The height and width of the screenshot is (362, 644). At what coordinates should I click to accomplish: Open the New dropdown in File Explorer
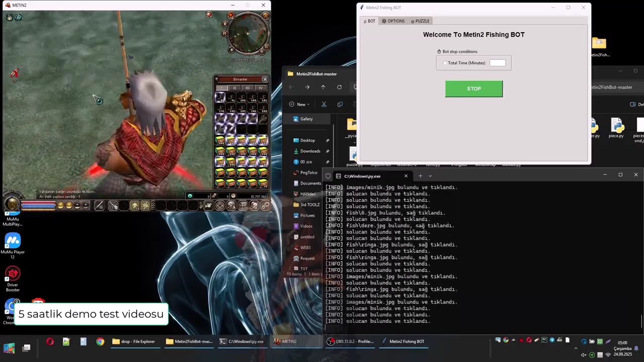(299, 104)
